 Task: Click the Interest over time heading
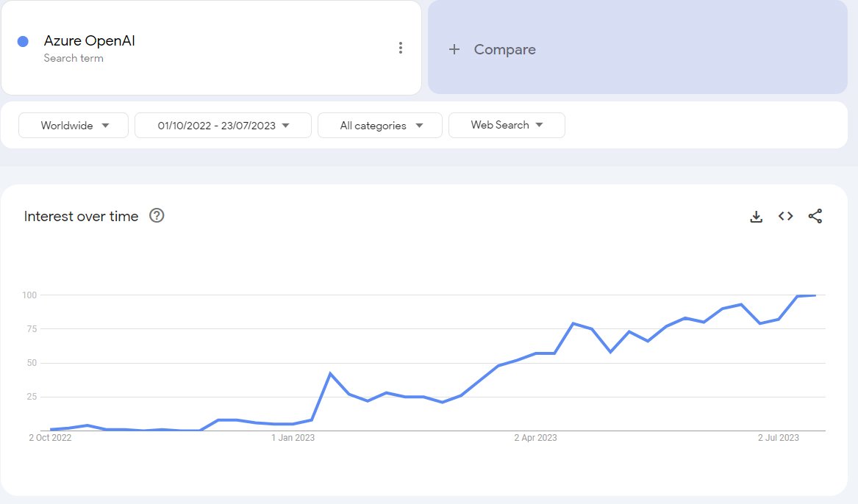coord(81,217)
